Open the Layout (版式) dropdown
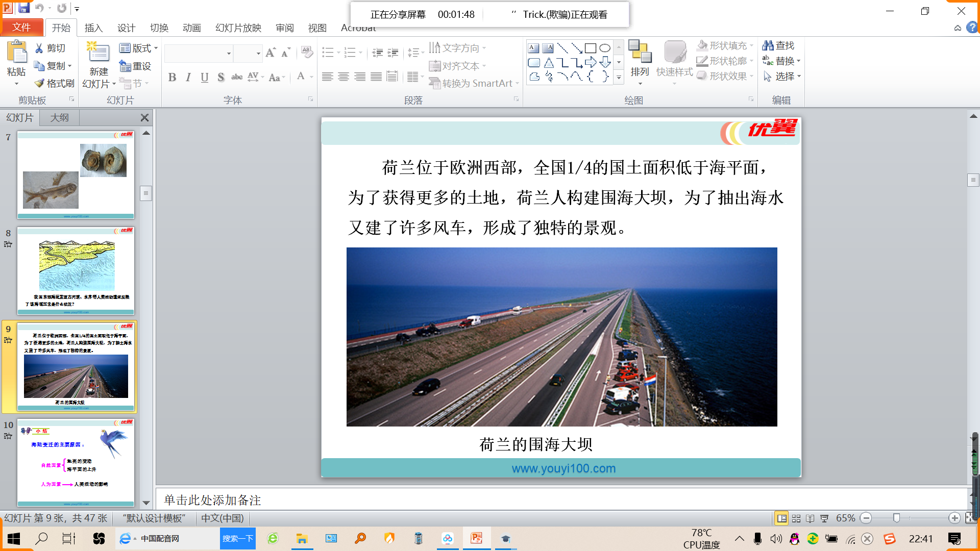Screen dimensions: 980x551 (x=138, y=48)
